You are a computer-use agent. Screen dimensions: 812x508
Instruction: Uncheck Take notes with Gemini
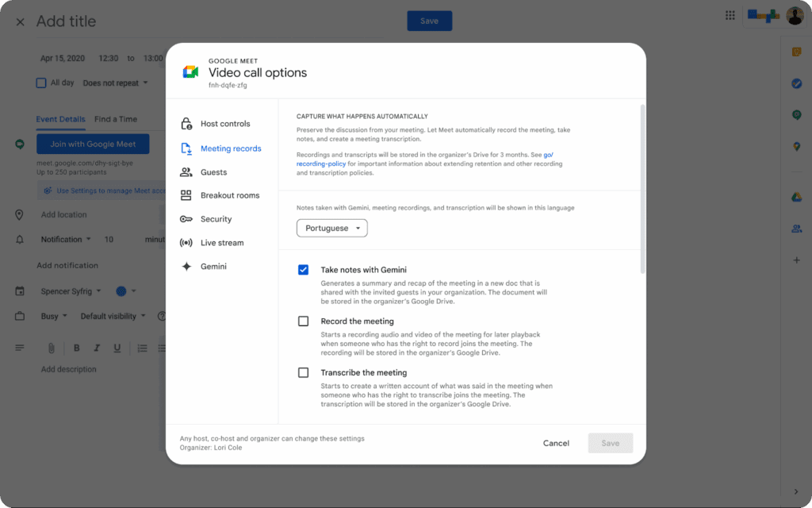click(x=304, y=270)
